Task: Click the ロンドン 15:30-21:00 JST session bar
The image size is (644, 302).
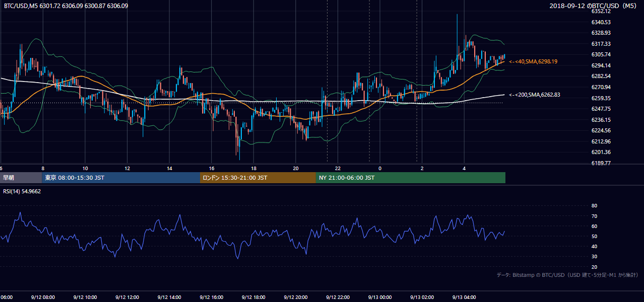Action: tap(258, 178)
